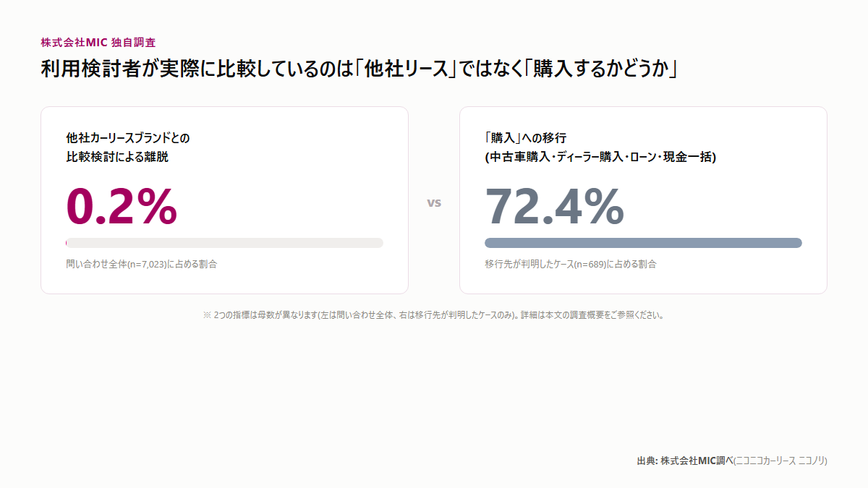Click the ニコニコカーリース ニコノリ text
Image resolution: width=868 pixels, height=488 pixels.
pyautogui.click(x=781, y=460)
